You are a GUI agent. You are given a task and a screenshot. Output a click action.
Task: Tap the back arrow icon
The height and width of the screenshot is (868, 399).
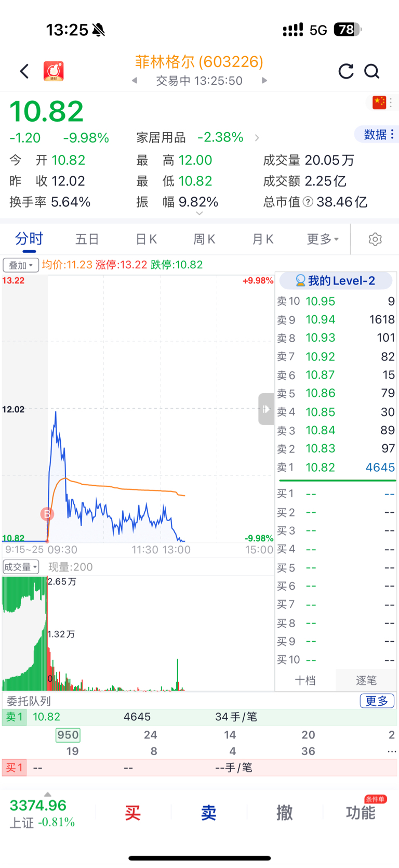pyautogui.click(x=24, y=71)
